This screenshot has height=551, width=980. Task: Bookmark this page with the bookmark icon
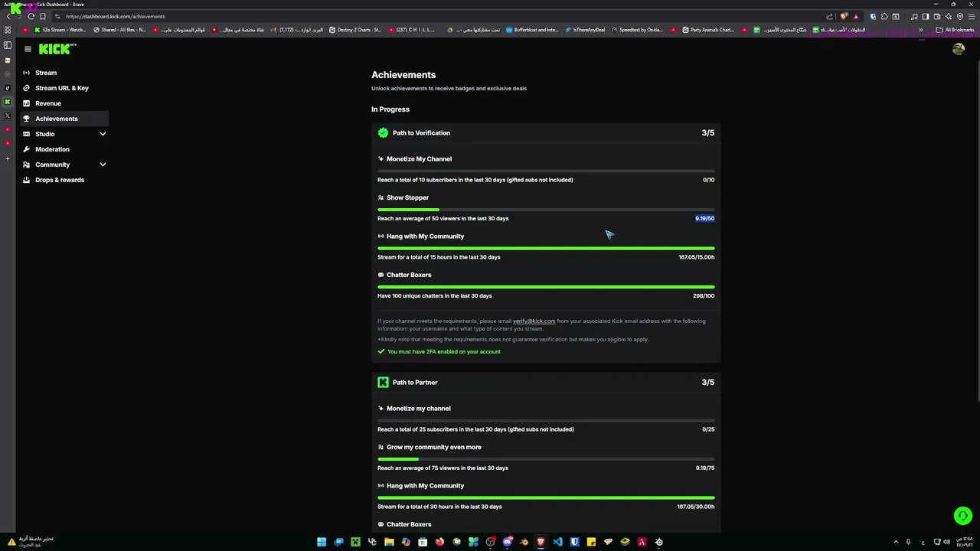43,16
